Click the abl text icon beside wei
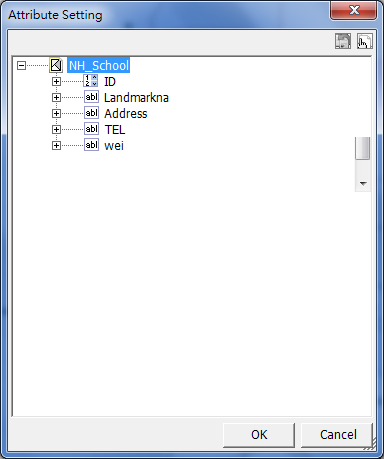This screenshot has width=384, height=459. point(91,145)
